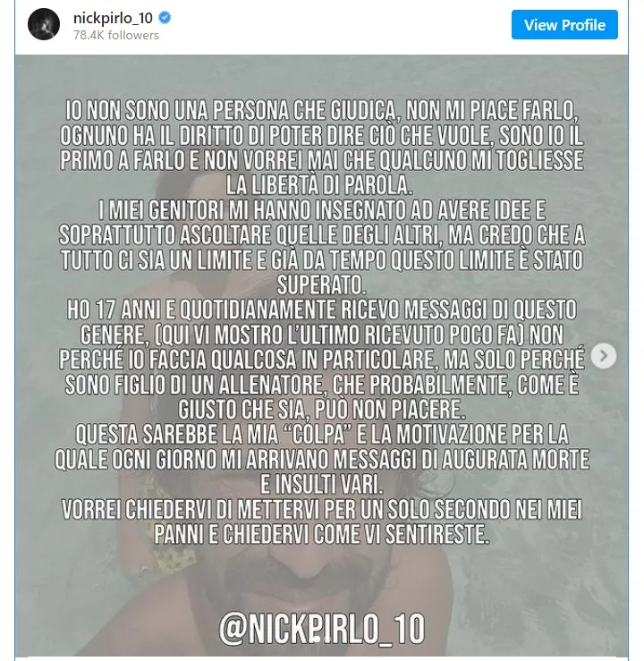Advance carousel with the right arrow
Screen dimensions: 644x661
click(x=605, y=356)
